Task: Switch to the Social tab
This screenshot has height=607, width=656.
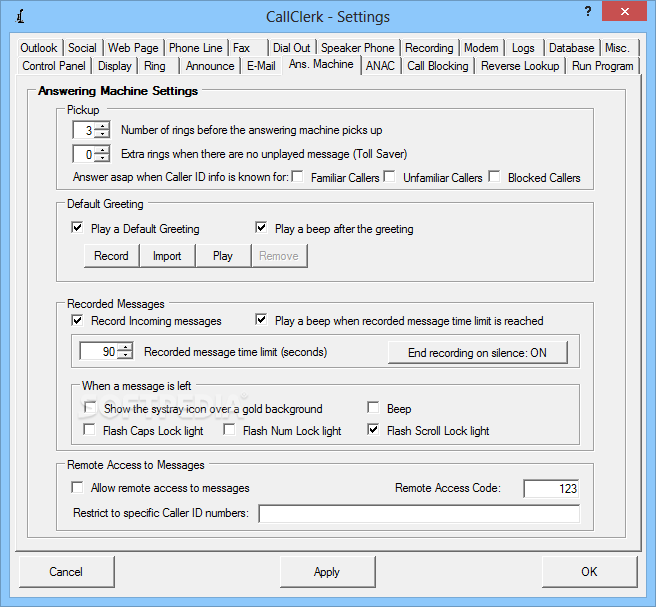Action: (x=82, y=48)
